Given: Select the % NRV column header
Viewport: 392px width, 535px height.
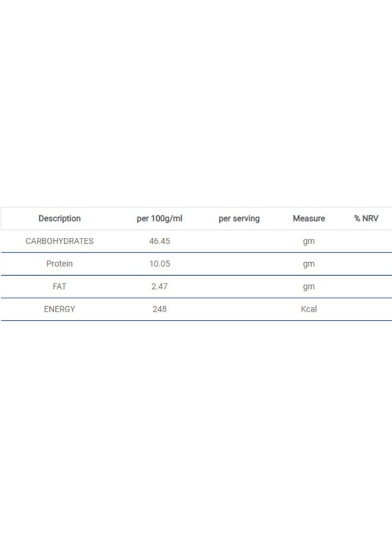Looking at the screenshot, I should coord(366,219).
